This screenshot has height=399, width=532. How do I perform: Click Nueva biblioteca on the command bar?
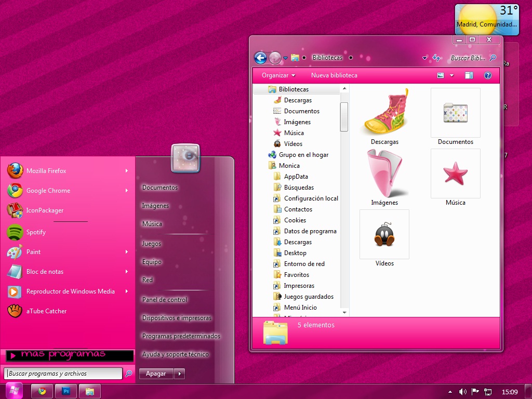click(x=334, y=75)
